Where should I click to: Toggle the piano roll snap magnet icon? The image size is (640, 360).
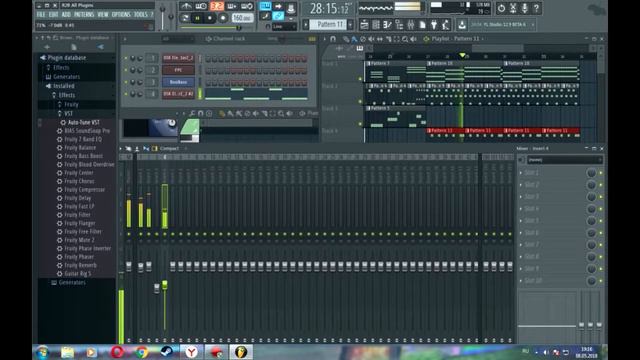pyautogui.click(x=200, y=113)
